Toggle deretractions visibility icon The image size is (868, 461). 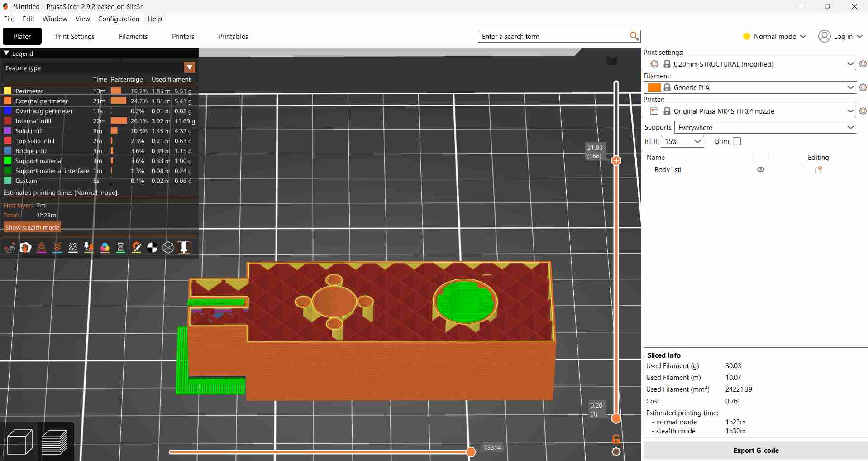click(57, 247)
